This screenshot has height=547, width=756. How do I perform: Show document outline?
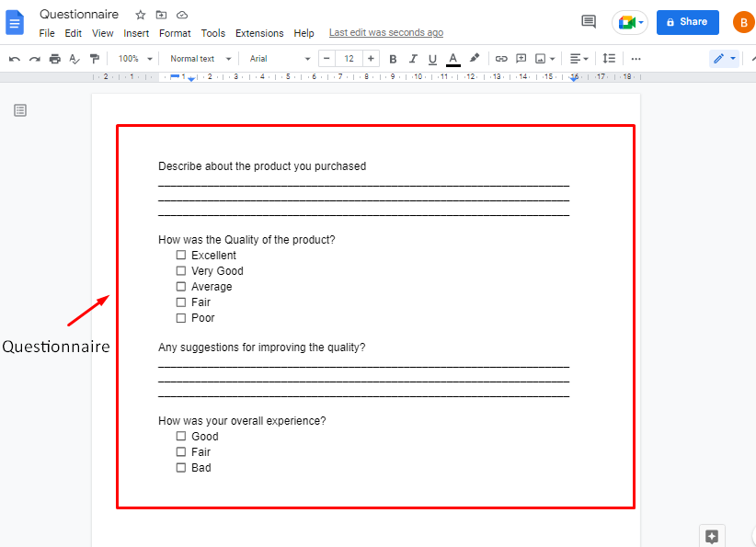click(20, 110)
